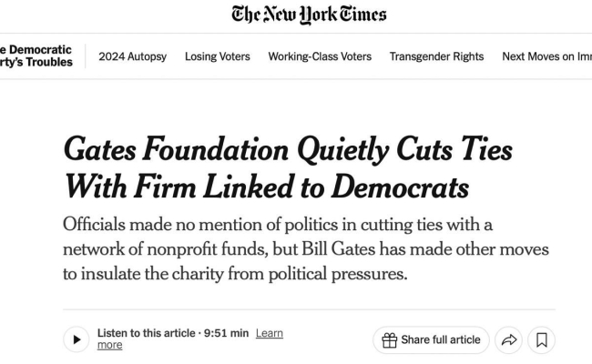592x364 pixels.
Task: Open the Learn more link
Action: coord(190,339)
